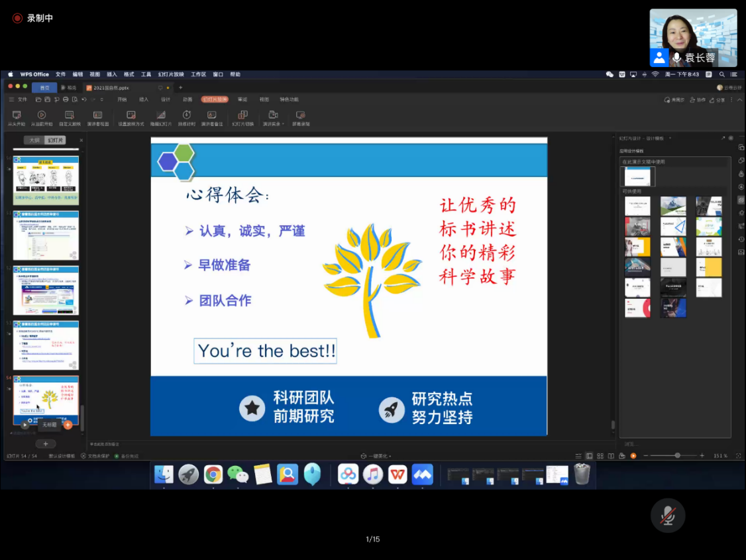Collapse the ribbon with the chevron arrow

click(x=739, y=99)
